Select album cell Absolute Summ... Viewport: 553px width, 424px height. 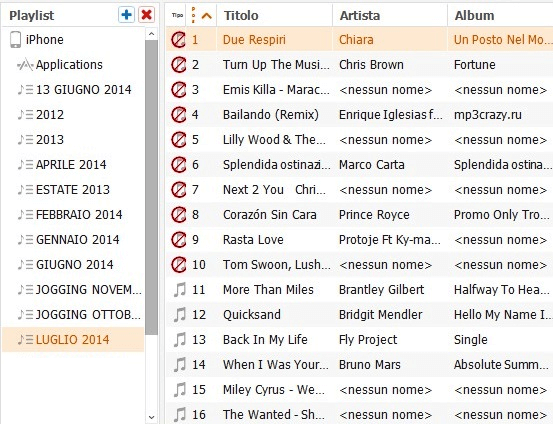coord(501,365)
